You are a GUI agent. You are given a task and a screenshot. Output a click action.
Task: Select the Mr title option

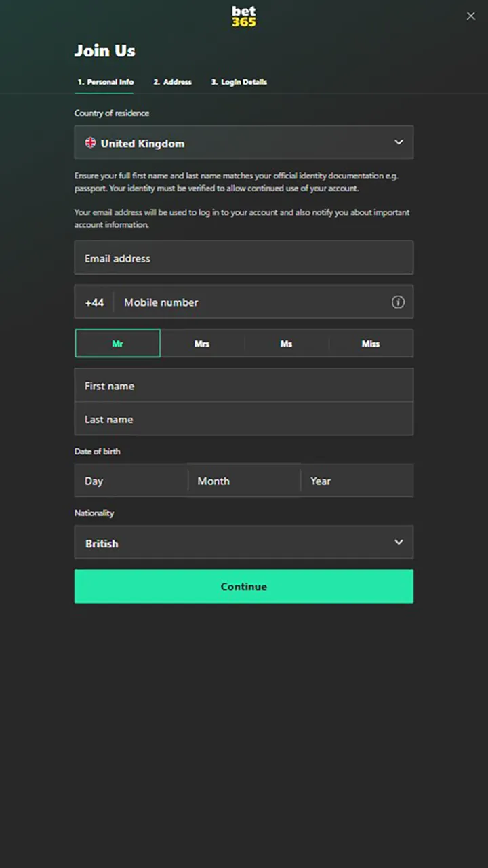(x=117, y=344)
